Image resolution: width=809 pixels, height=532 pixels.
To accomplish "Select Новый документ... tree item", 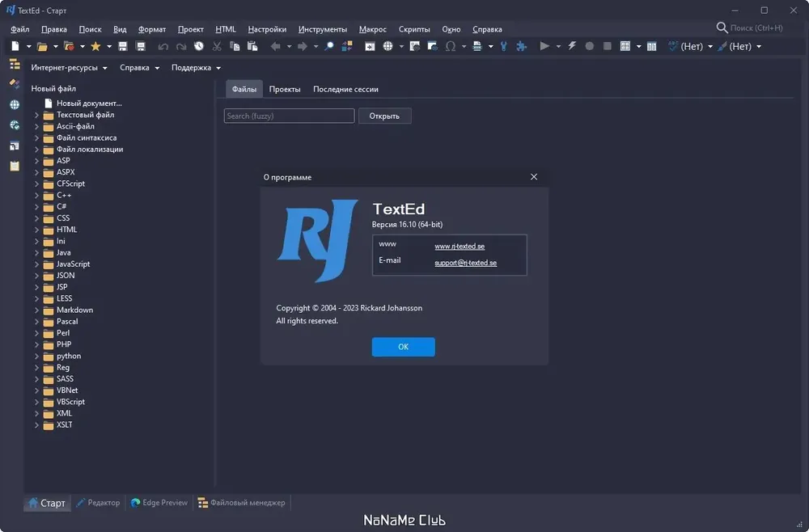I will pyautogui.click(x=83, y=103).
